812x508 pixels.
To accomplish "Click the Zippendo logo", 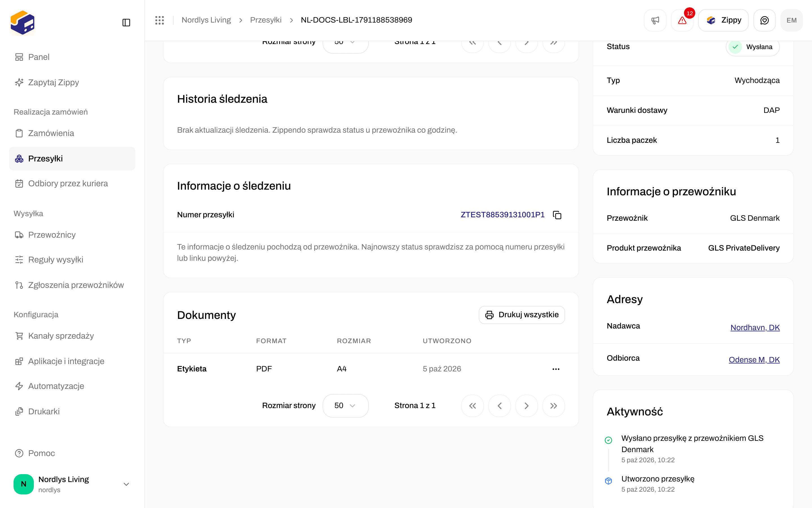I will click(23, 23).
